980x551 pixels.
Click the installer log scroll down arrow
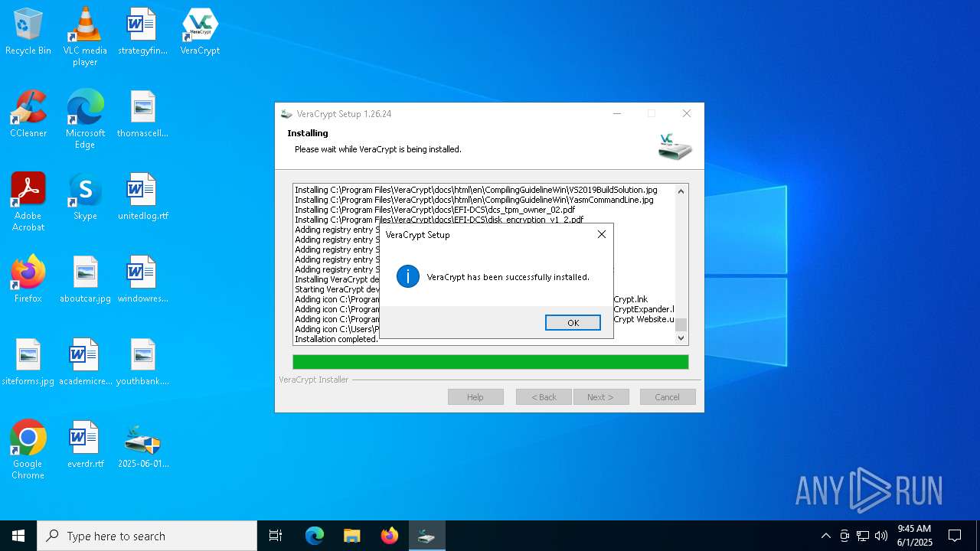681,337
